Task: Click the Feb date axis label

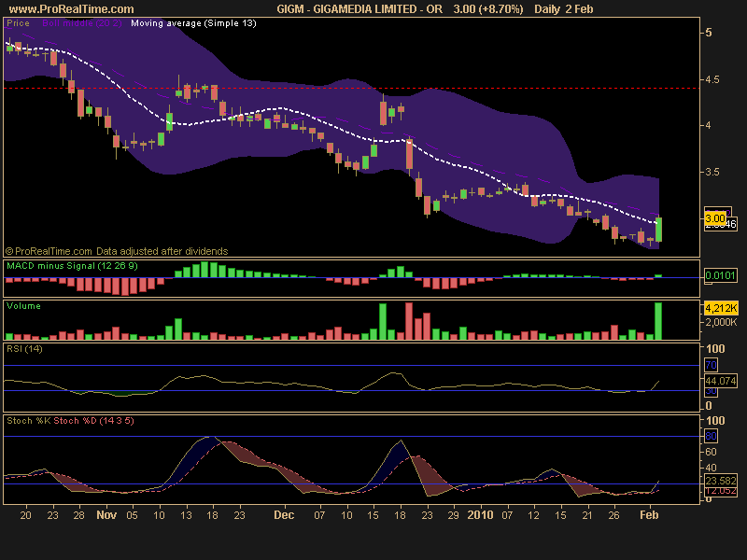Action: click(649, 515)
